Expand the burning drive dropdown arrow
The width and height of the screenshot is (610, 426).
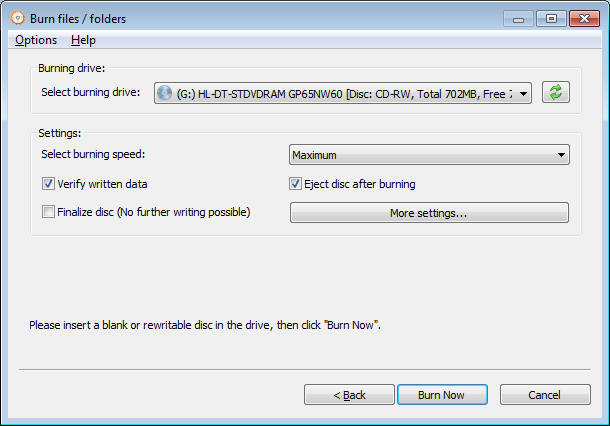point(523,93)
